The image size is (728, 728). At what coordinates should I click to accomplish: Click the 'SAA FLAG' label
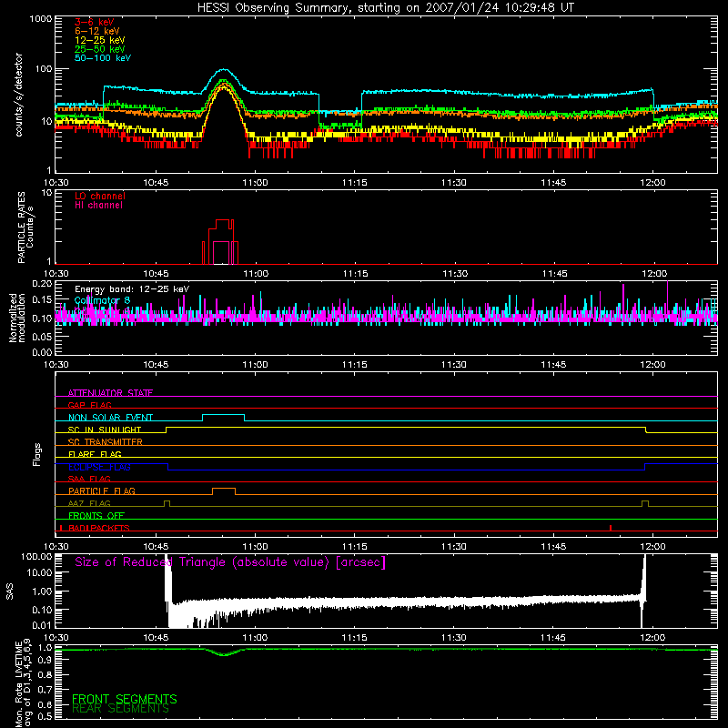pos(89,479)
